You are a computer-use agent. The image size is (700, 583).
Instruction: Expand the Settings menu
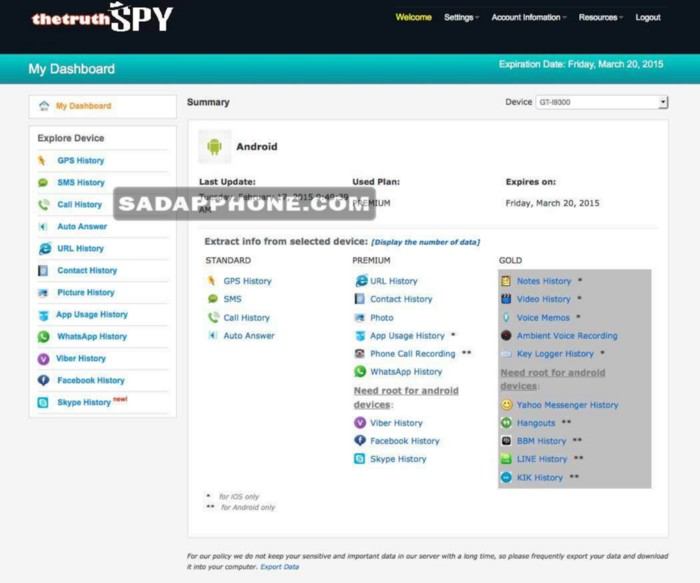tap(461, 17)
